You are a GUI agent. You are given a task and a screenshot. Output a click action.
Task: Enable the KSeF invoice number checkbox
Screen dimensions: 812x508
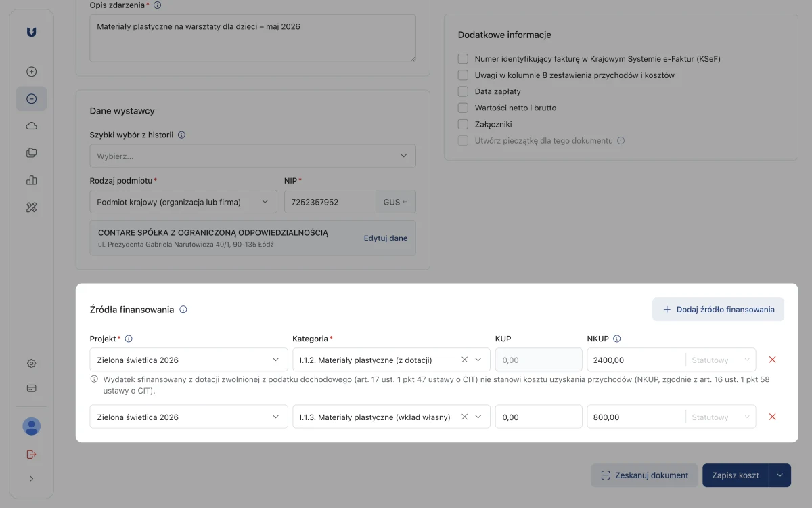(x=463, y=59)
